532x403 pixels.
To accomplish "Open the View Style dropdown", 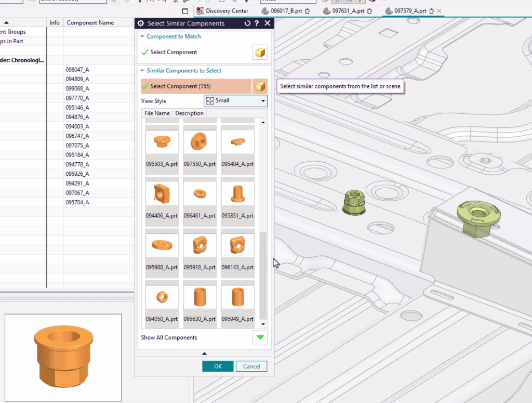I will [x=235, y=101].
